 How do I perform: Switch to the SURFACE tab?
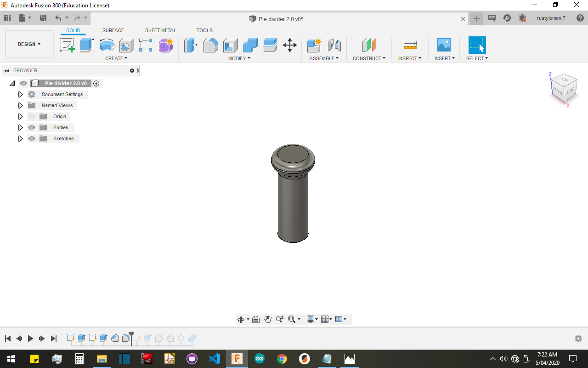(x=113, y=30)
